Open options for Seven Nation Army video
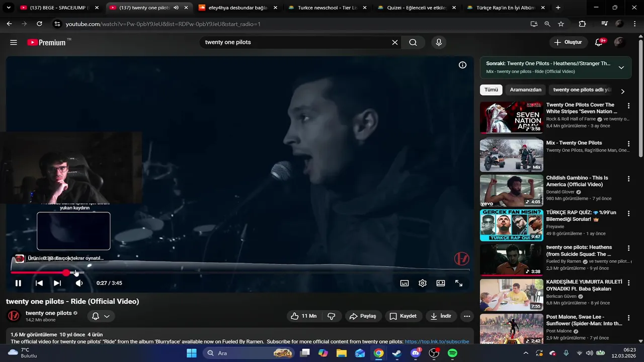The image size is (644, 362). (x=628, y=106)
